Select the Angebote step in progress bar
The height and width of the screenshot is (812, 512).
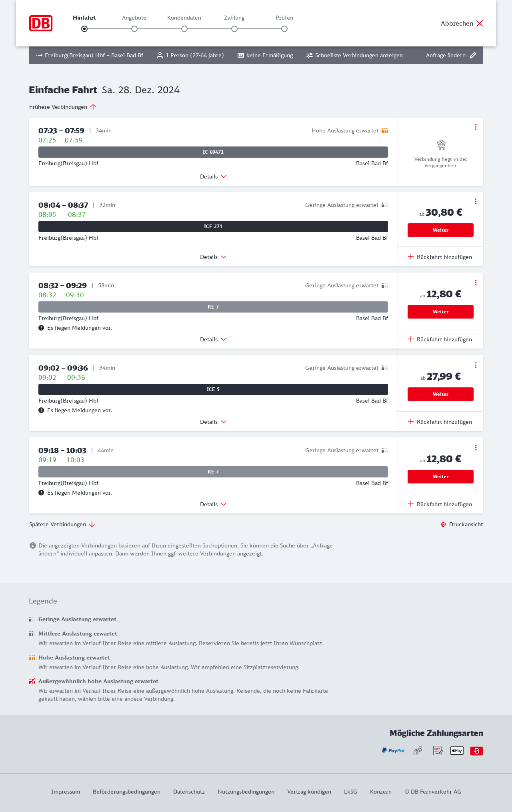pos(134,28)
